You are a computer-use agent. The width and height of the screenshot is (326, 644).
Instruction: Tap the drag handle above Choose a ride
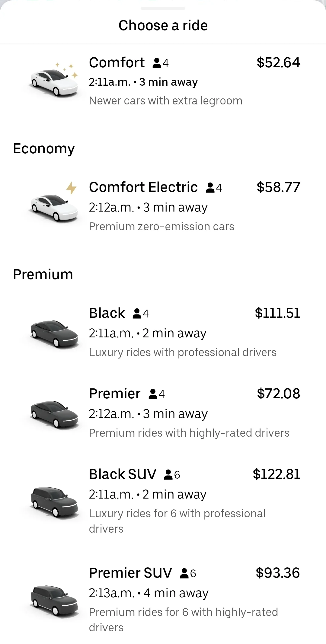click(163, 8)
